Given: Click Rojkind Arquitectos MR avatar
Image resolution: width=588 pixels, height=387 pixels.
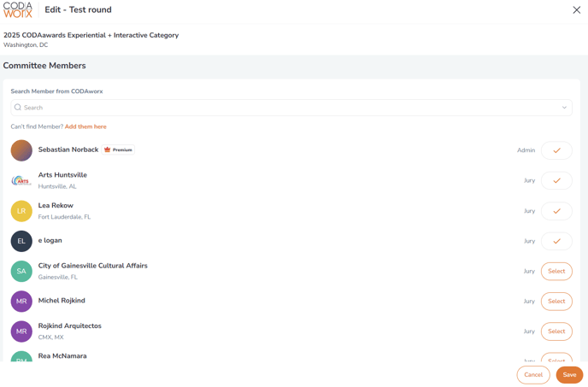Looking at the screenshot, I should tap(21, 331).
